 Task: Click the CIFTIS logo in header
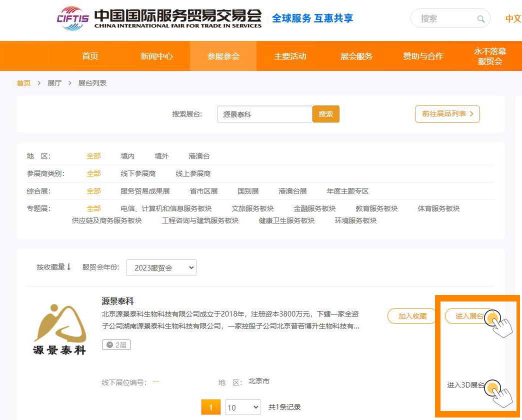coord(72,18)
